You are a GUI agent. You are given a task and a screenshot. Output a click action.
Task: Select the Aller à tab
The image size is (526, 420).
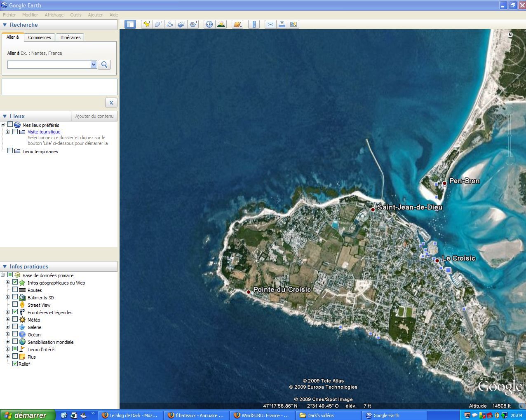tap(13, 37)
